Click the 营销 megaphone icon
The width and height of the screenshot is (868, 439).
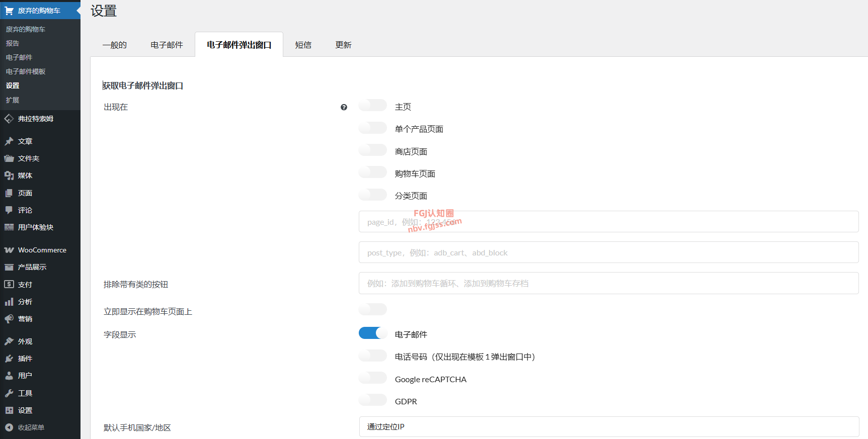pyautogui.click(x=9, y=319)
